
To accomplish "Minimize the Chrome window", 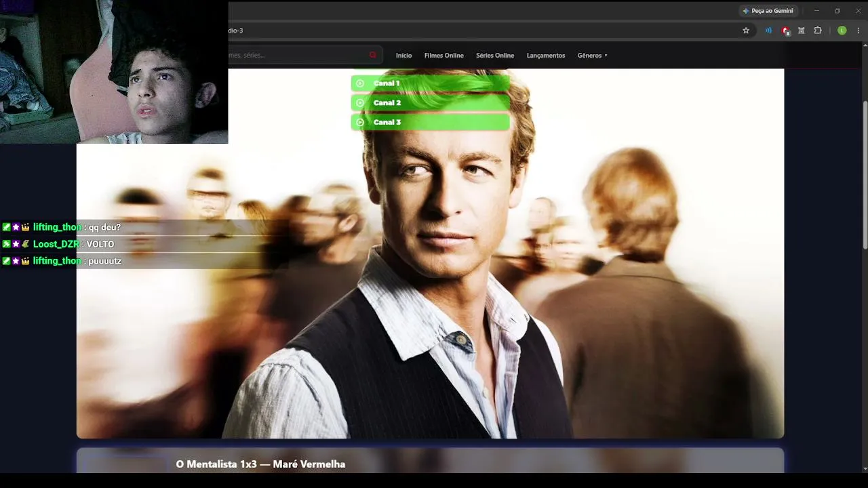I will pos(817,11).
